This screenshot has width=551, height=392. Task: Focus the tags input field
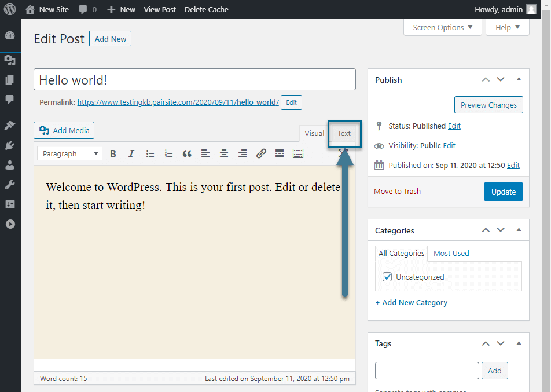427,371
